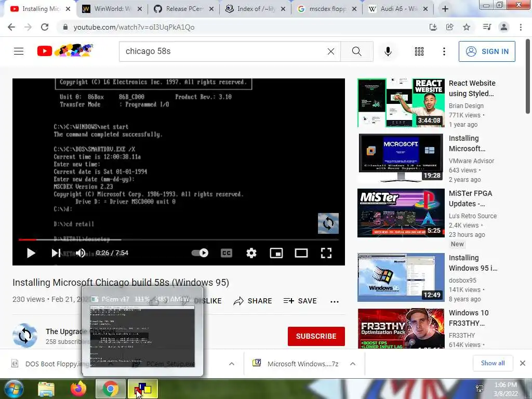The height and width of the screenshot is (399, 532).
Task: Open media control icon in Chrome toolbar
Action: click(487, 27)
